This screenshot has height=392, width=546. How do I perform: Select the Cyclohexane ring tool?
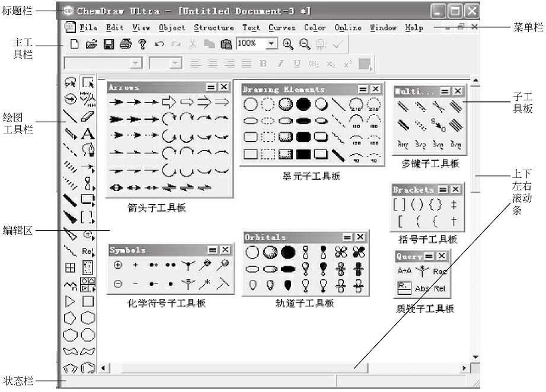(x=87, y=318)
